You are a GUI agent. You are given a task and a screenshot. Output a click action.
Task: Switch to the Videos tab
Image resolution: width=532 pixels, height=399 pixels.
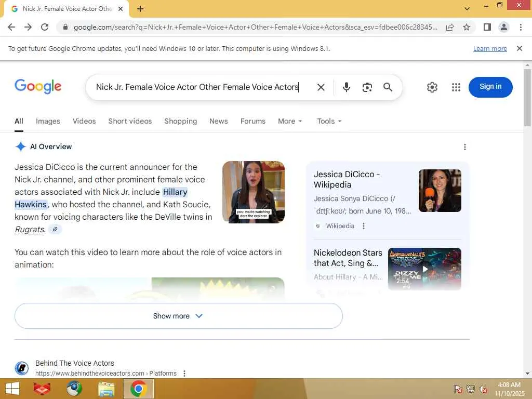click(x=84, y=121)
